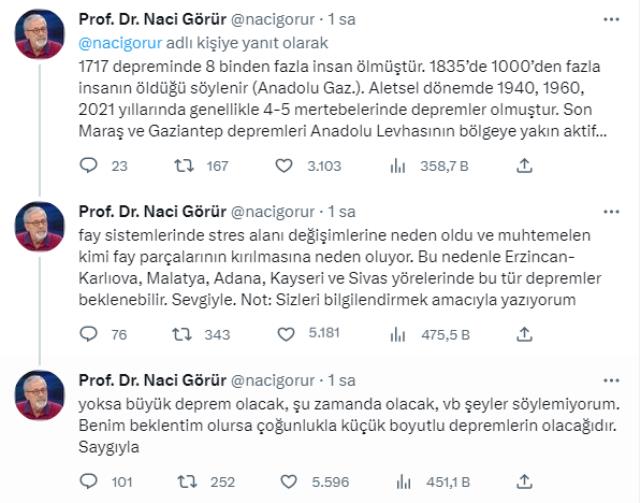Retweet the first tweet with 167 retweets
Image resolution: width=640 pixels, height=503 pixels.
184,167
